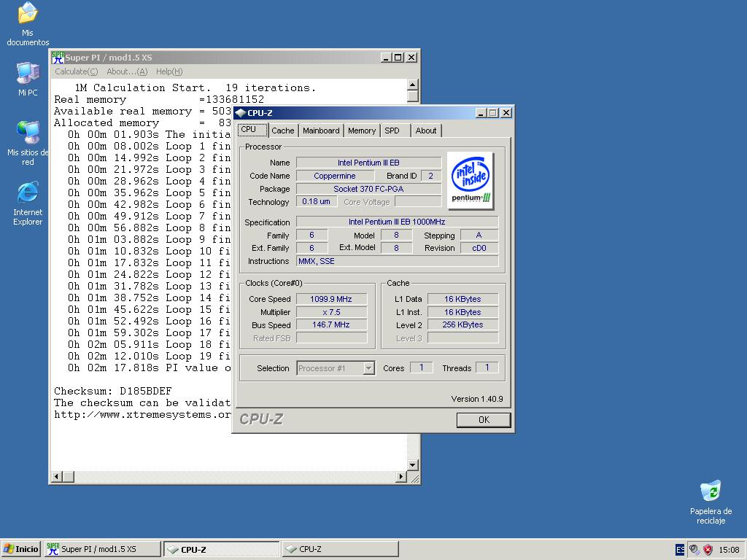Switch to the Cache tab
The image size is (747, 560).
coord(283,131)
